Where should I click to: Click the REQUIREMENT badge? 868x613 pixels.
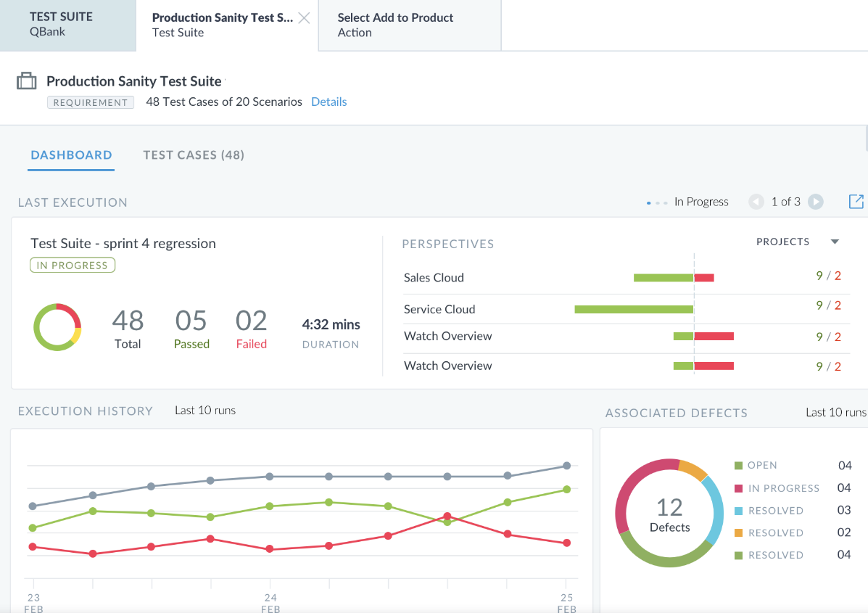[91, 102]
